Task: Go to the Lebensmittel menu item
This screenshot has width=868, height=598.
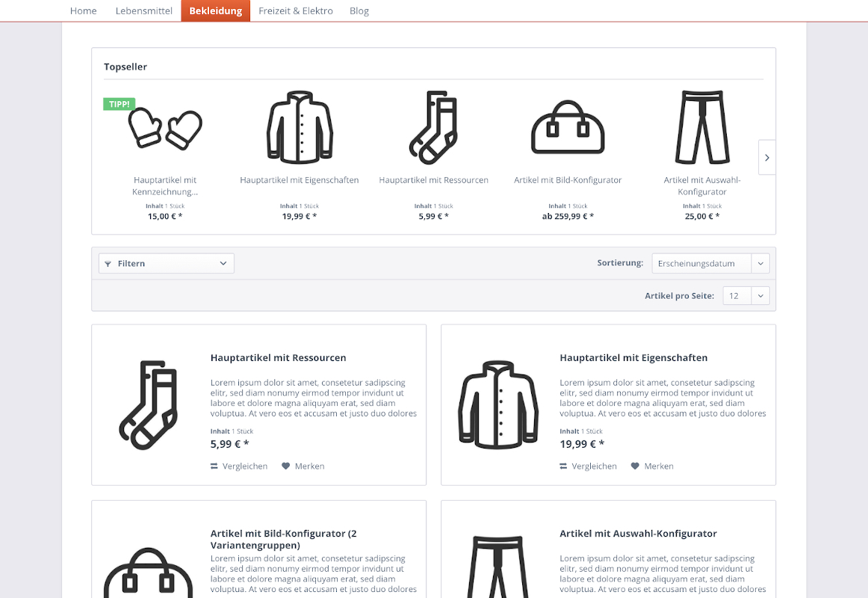Action: pyautogui.click(x=144, y=11)
